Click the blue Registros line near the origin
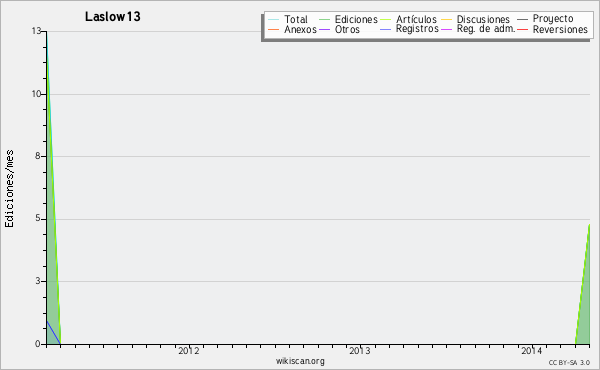Screen dimensions: 600x370 click(x=54, y=333)
